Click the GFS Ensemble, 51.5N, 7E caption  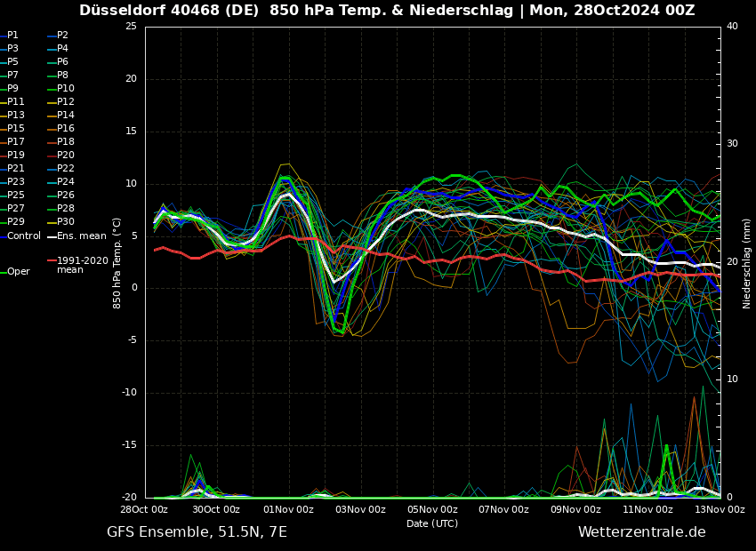pos(197,532)
